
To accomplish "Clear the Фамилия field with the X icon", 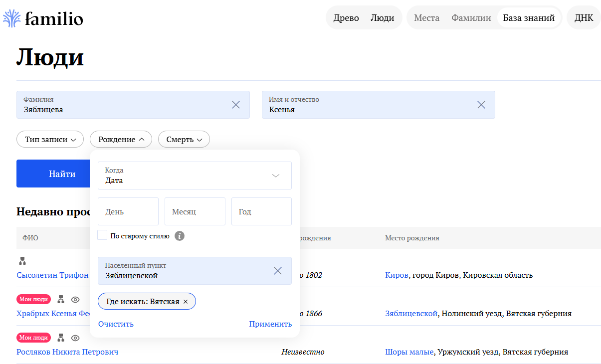I will coord(236,105).
